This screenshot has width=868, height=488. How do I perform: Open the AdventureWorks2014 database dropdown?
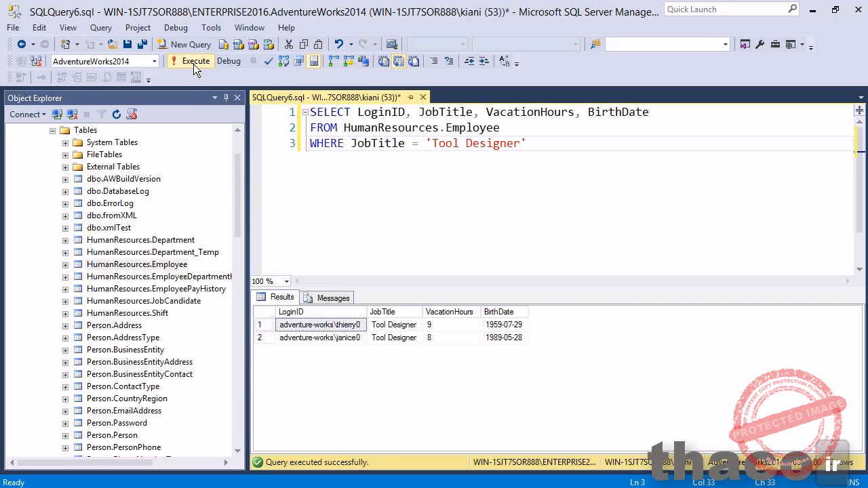click(153, 61)
